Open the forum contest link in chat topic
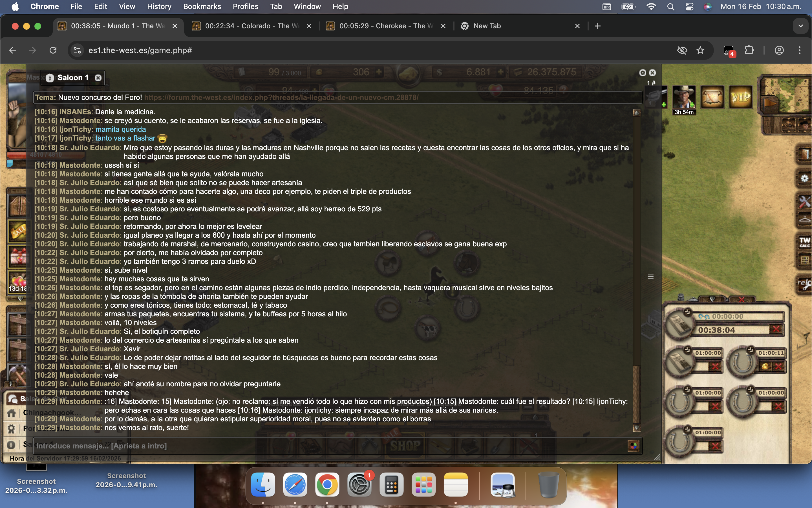Screen dimensions: 812x508 (x=281, y=97)
